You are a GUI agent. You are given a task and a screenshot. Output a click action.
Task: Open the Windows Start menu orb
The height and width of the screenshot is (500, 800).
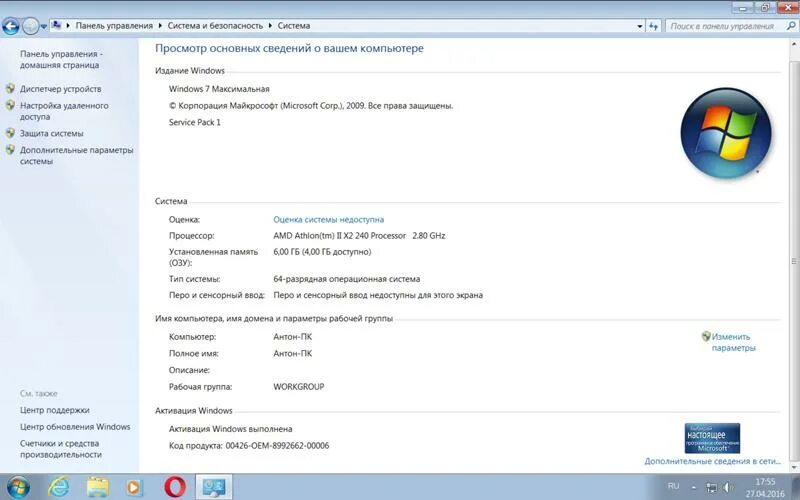point(18,487)
